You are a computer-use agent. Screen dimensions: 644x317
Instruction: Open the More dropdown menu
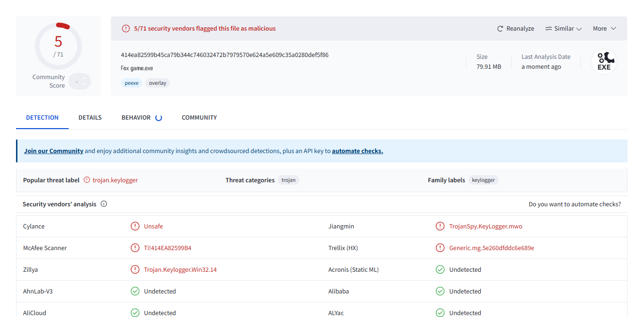point(604,29)
